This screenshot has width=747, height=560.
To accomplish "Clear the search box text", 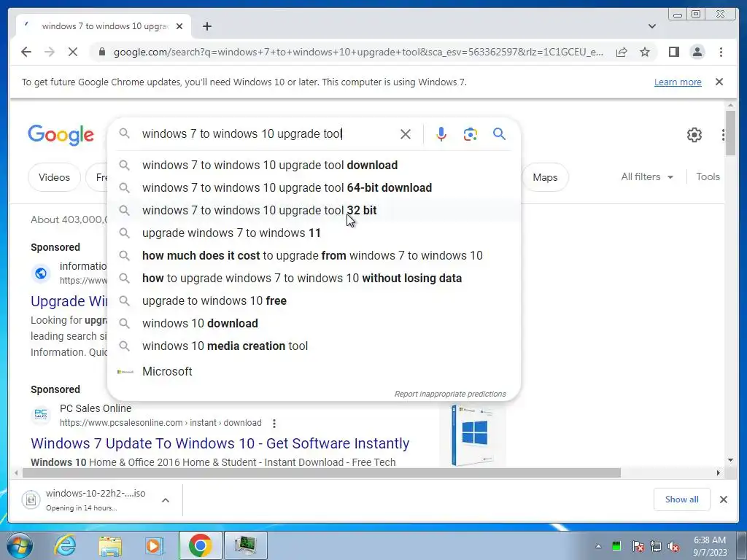I will coord(405,134).
